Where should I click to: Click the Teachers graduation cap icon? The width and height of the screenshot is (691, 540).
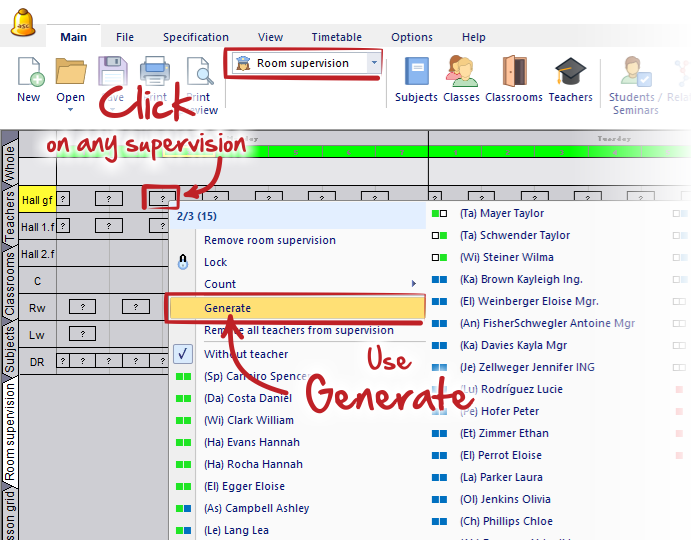point(570,73)
